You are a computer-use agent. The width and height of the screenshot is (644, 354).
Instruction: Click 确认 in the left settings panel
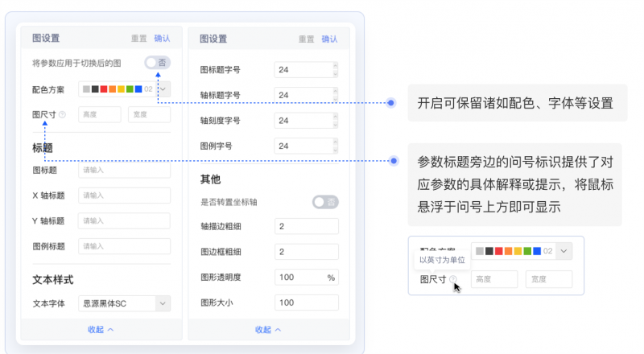(x=162, y=38)
